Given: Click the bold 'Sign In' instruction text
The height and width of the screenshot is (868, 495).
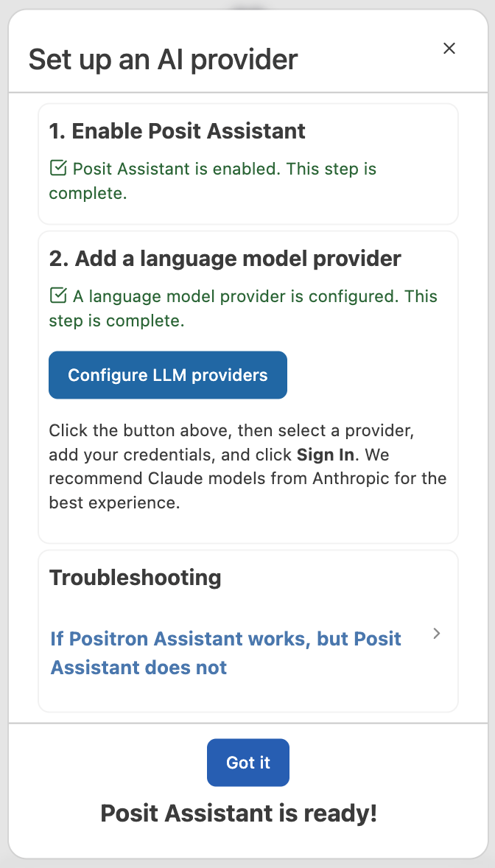Looking at the screenshot, I should coord(325,455).
